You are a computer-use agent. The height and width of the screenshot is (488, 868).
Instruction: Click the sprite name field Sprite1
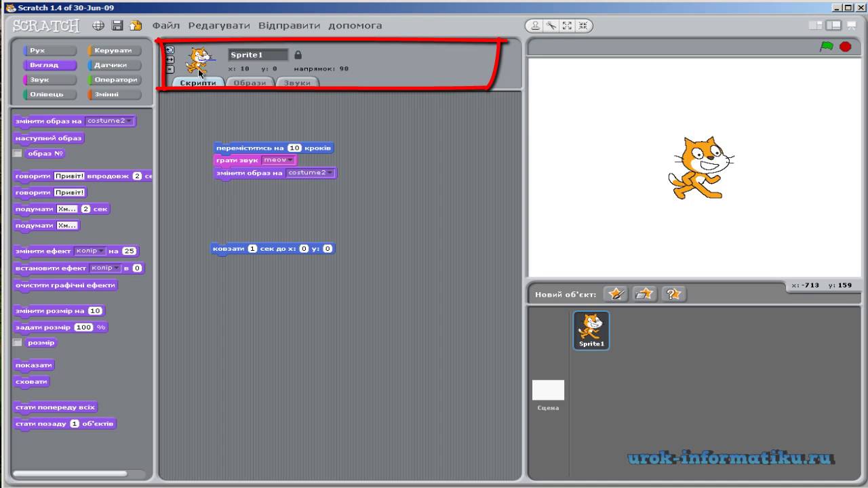(x=258, y=55)
